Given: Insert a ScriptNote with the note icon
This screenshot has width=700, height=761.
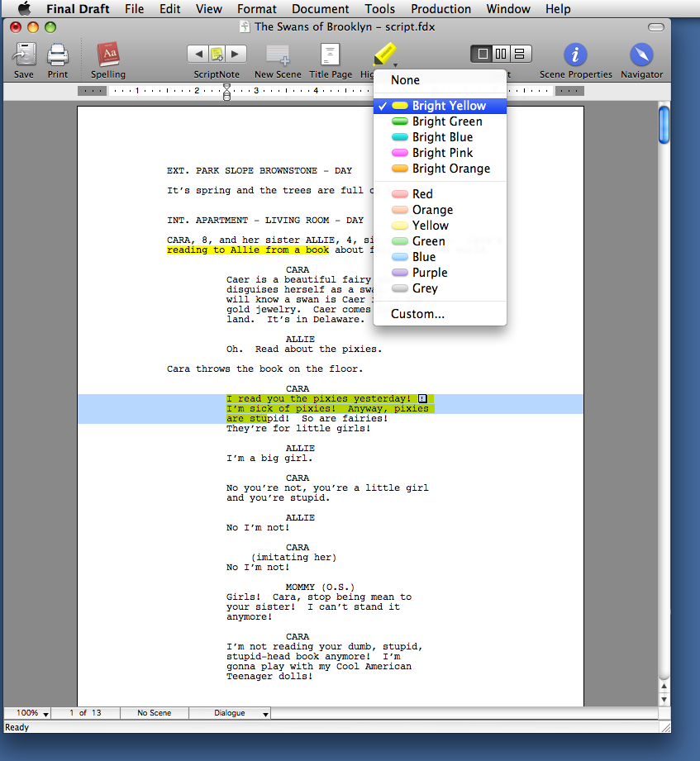Looking at the screenshot, I should tap(217, 54).
